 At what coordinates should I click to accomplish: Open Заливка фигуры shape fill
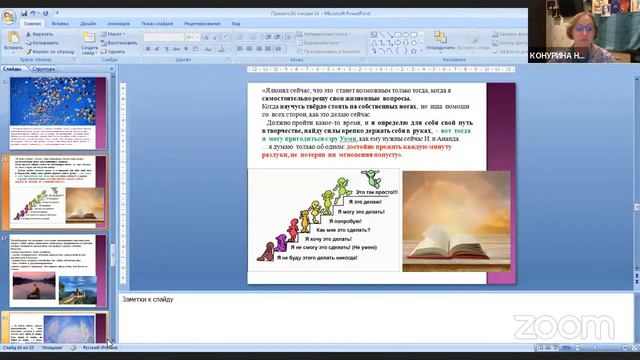click(509, 34)
